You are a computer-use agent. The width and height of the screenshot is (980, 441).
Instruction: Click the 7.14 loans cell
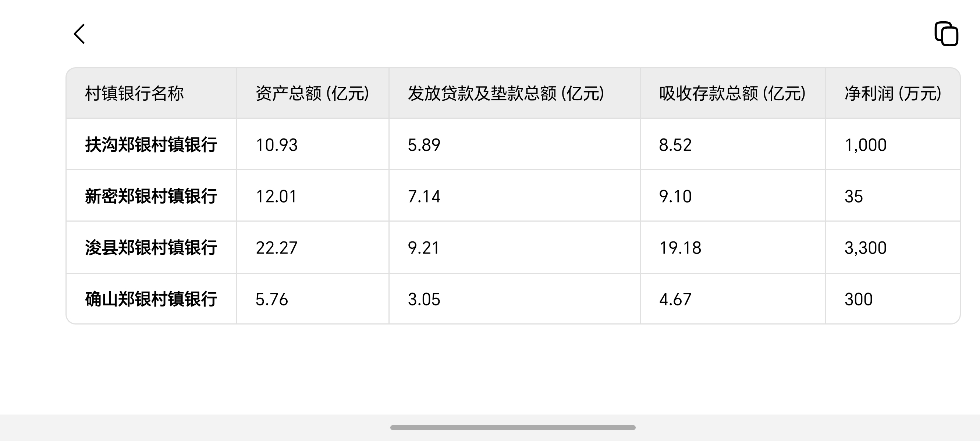[424, 196]
